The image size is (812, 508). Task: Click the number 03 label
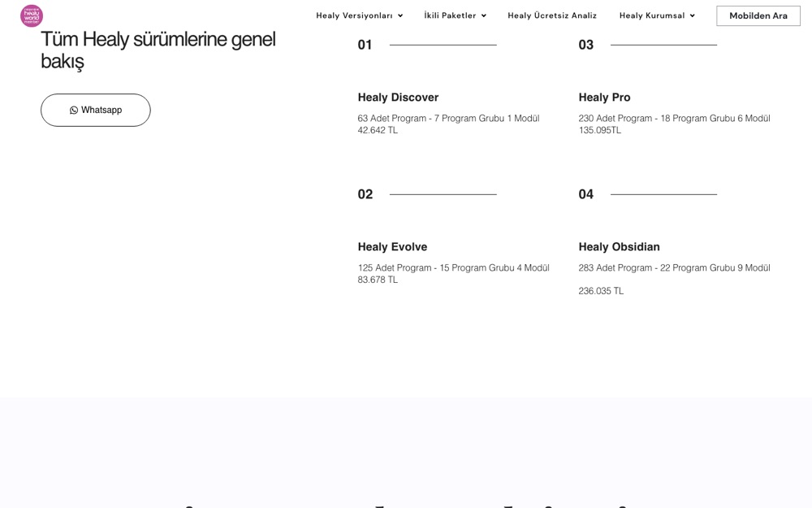pos(585,45)
